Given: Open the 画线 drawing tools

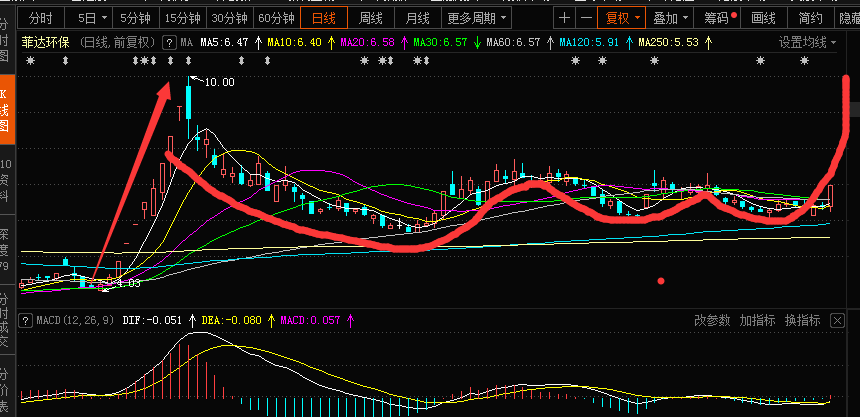Looking at the screenshot, I should click(763, 18).
